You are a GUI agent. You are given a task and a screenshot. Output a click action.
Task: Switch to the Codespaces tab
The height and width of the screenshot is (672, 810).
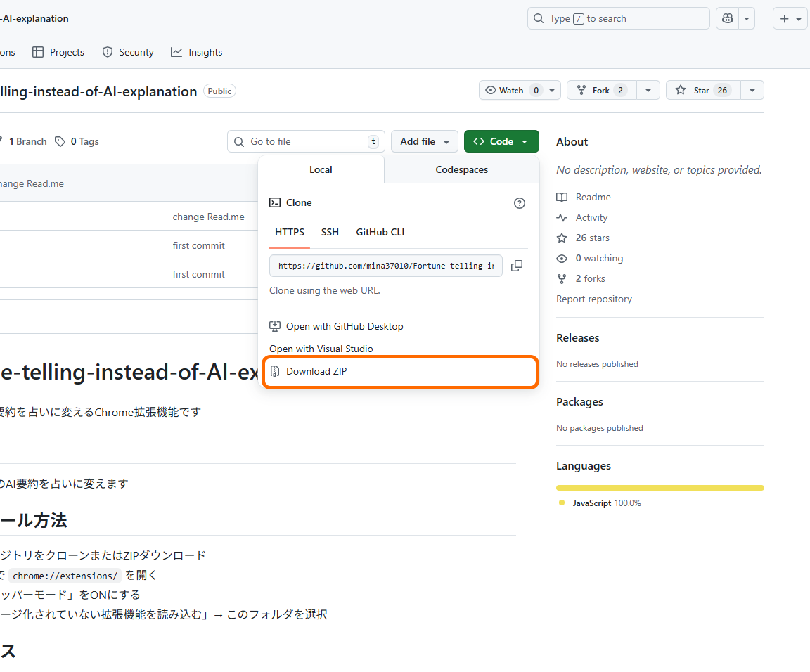(461, 169)
